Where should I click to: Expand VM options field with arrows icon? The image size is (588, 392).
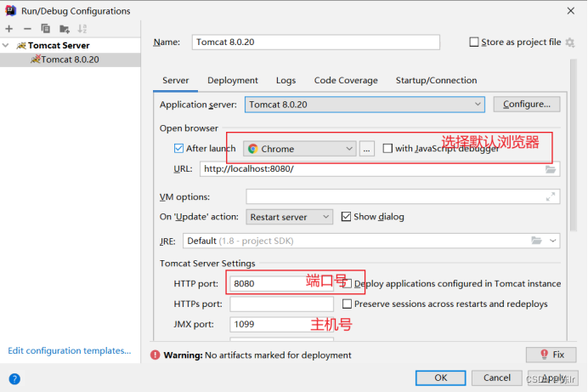(x=550, y=196)
